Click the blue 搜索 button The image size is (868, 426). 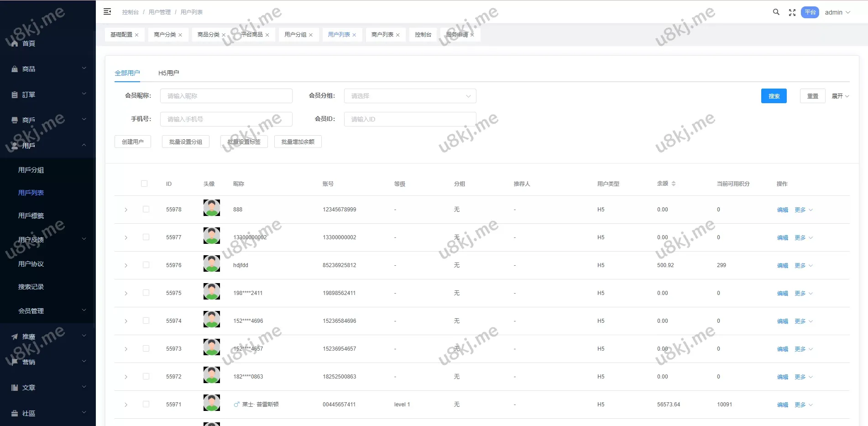[774, 96]
